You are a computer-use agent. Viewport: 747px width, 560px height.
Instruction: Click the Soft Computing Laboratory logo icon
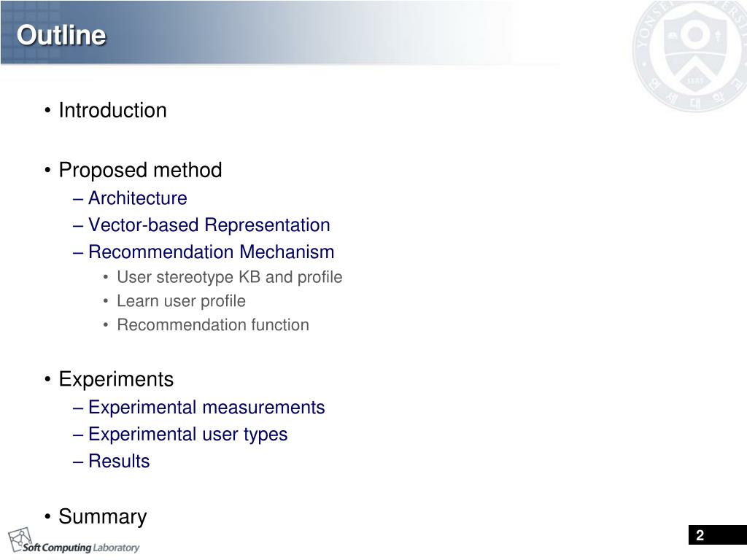coord(20,540)
